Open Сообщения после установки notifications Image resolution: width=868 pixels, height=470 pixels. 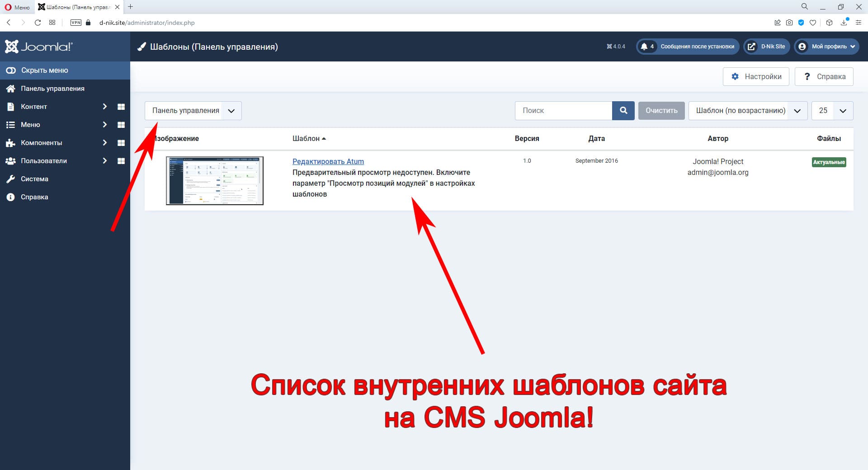pos(688,47)
